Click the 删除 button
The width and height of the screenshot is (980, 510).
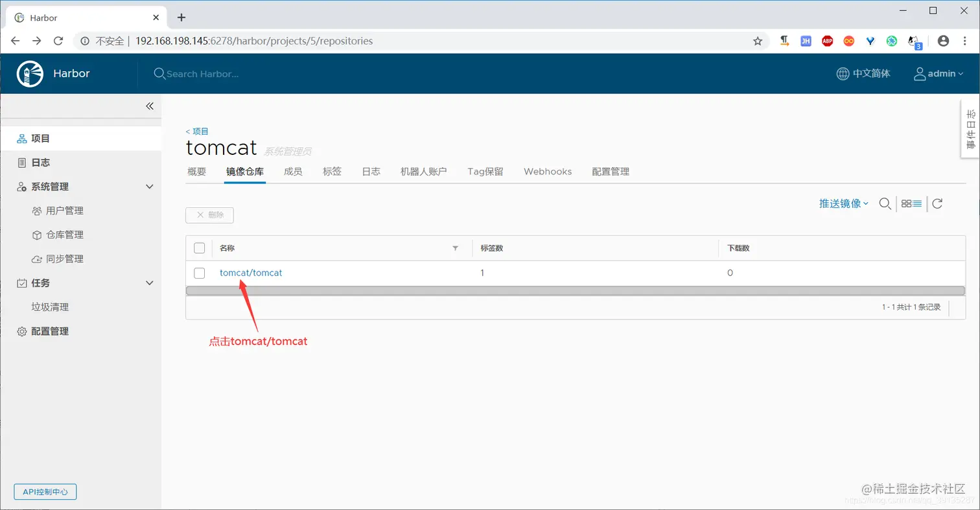click(209, 215)
